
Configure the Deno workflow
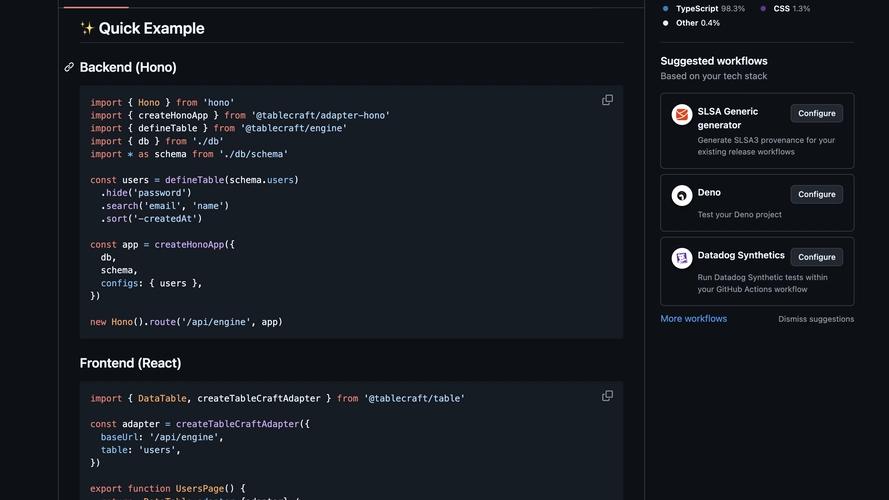point(816,194)
